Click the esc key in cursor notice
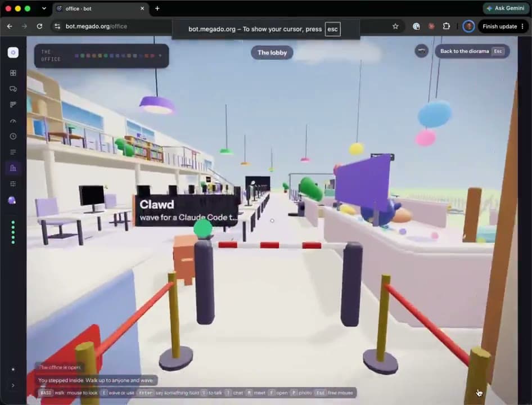 (x=332, y=29)
